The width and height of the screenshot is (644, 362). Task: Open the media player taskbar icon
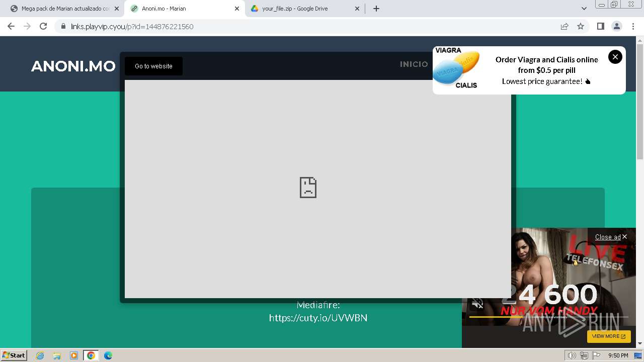click(x=74, y=355)
